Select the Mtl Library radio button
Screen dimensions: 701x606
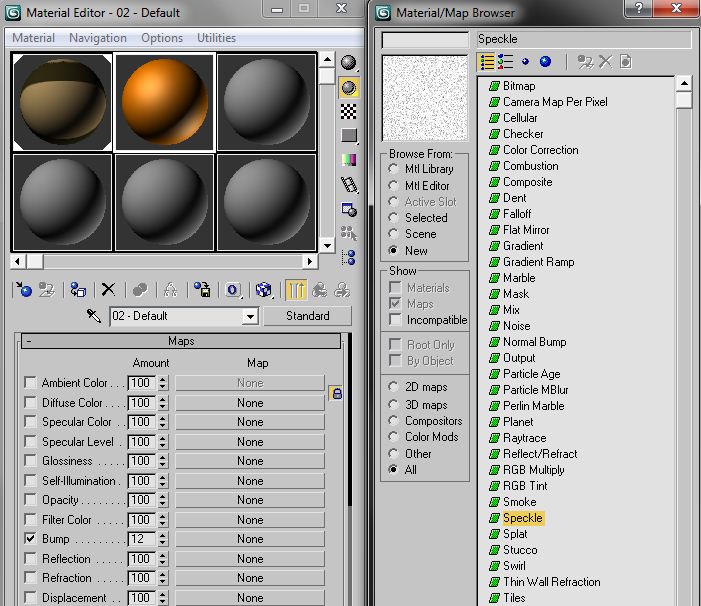point(394,170)
